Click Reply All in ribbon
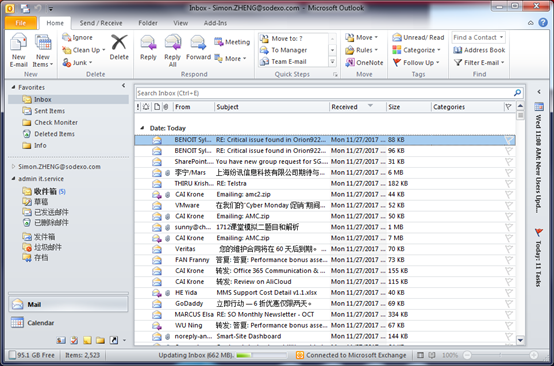554x366 pixels. click(x=172, y=50)
